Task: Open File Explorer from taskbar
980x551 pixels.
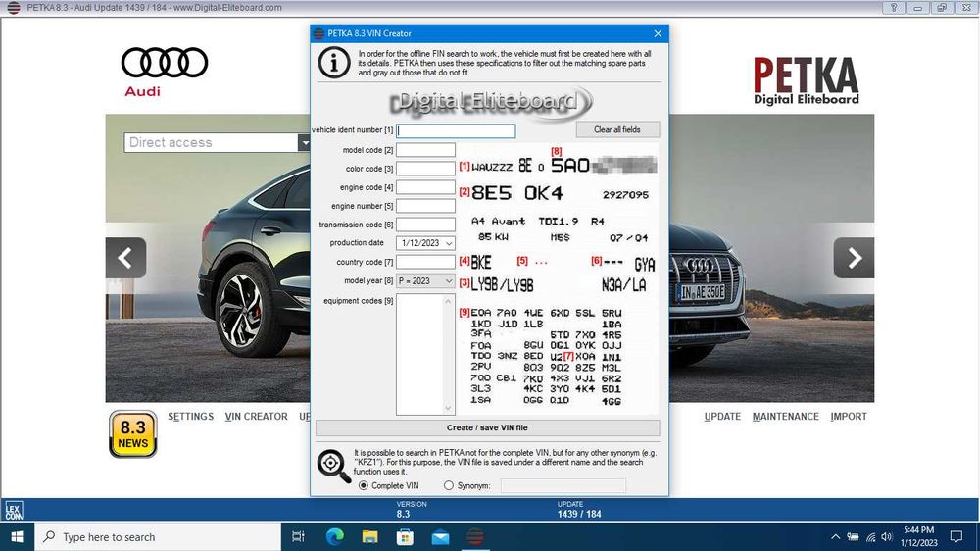Action: click(369, 536)
